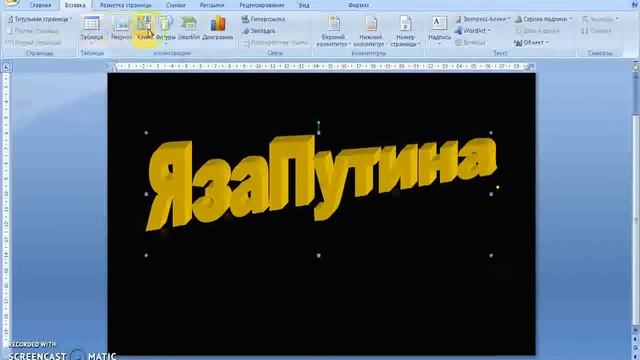The width and height of the screenshot is (640, 360).
Task: Open the Фигуры shapes gallery
Action: [166, 29]
